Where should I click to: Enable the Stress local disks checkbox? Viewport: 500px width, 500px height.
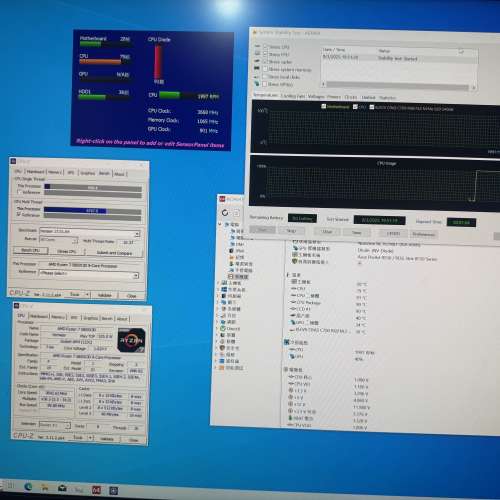[x=266, y=77]
